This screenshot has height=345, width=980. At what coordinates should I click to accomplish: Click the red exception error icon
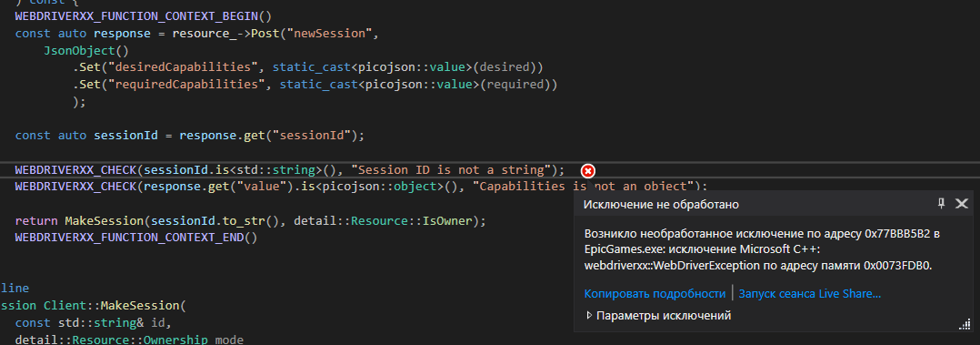click(588, 170)
